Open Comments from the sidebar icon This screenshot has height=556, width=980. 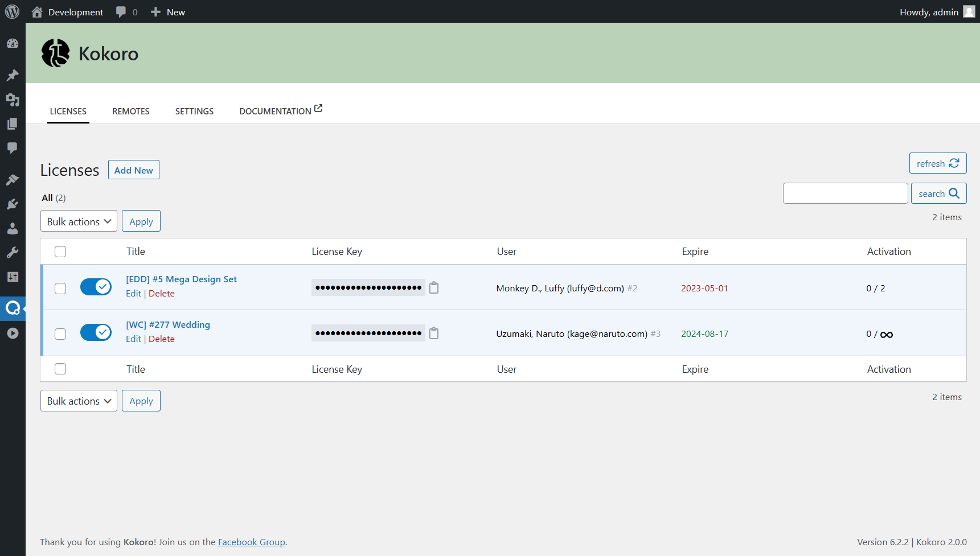[x=13, y=148]
